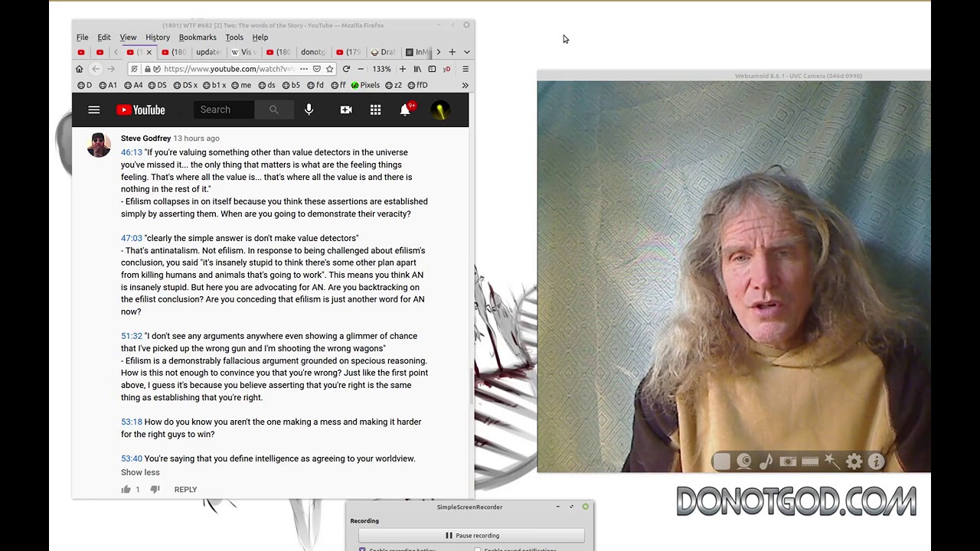This screenshot has width=980, height=551.
Task: Zoom in with plus toolbar button
Action: click(x=403, y=69)
